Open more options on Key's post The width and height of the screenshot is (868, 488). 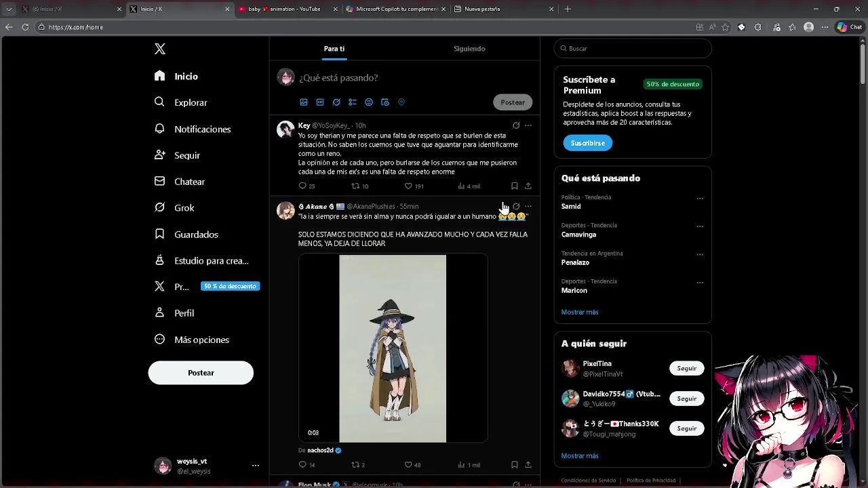(528, 125)
